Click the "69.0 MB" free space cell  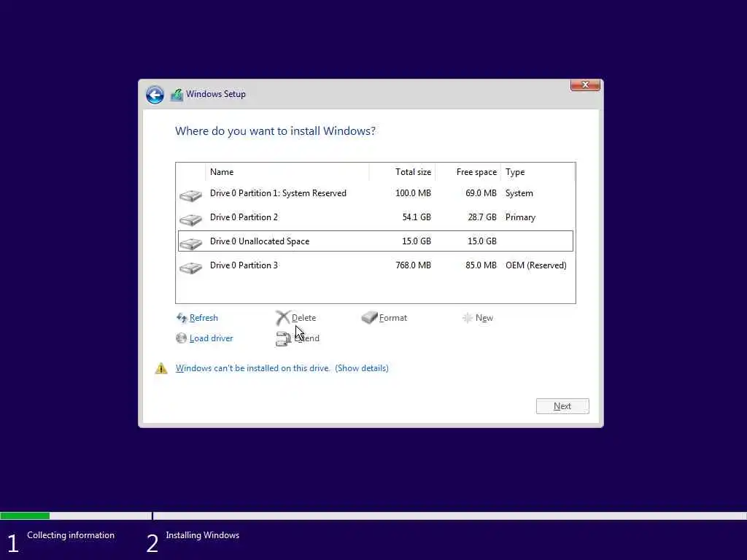coord(481,193)
